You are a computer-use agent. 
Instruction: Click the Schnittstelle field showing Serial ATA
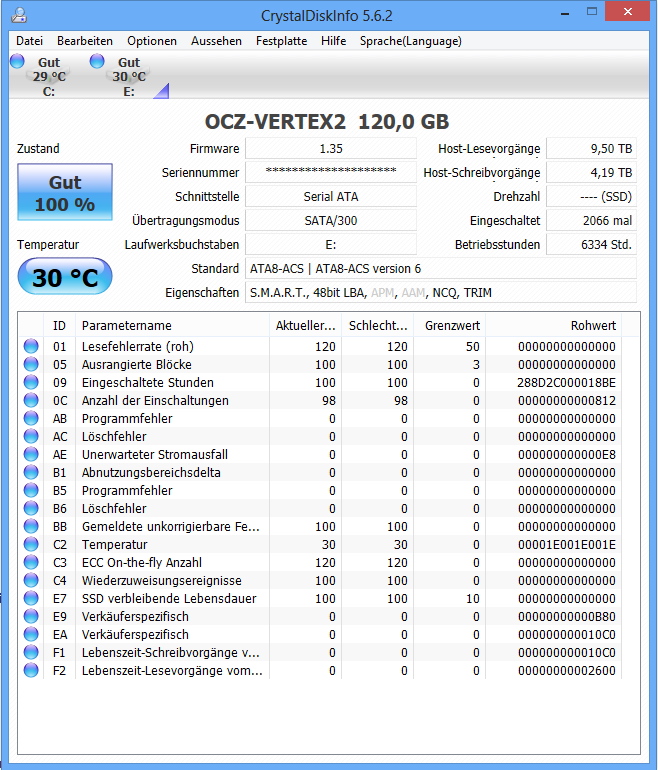[331, 196]
